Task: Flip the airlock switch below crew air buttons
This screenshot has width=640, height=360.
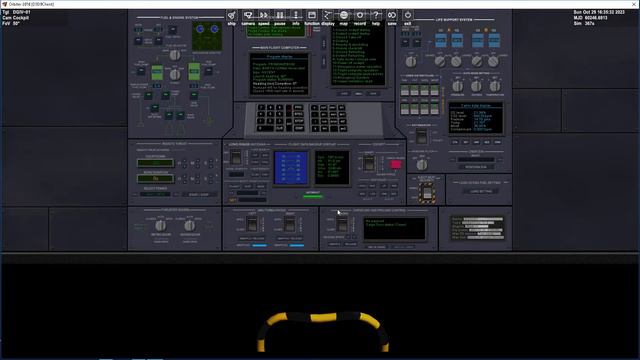Action: (422, 136)
